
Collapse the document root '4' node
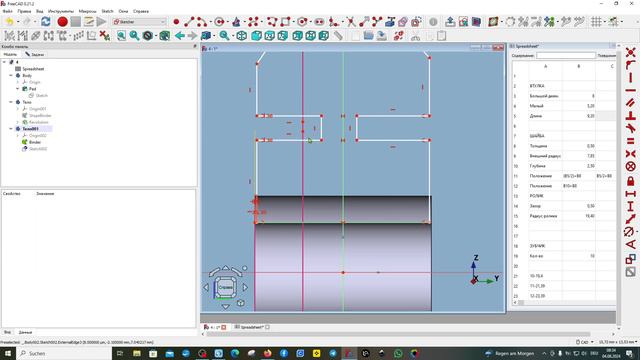(x=4, y=62)
